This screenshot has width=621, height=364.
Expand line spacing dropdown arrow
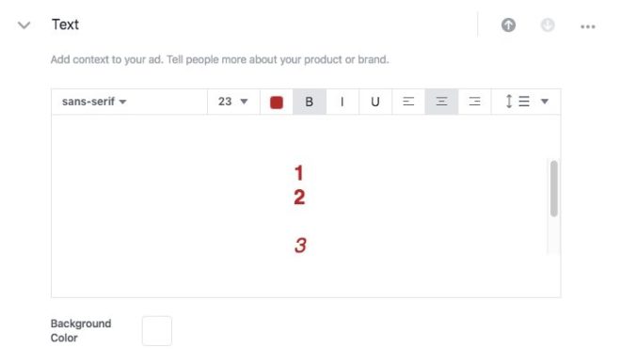[x=545, y=102]
